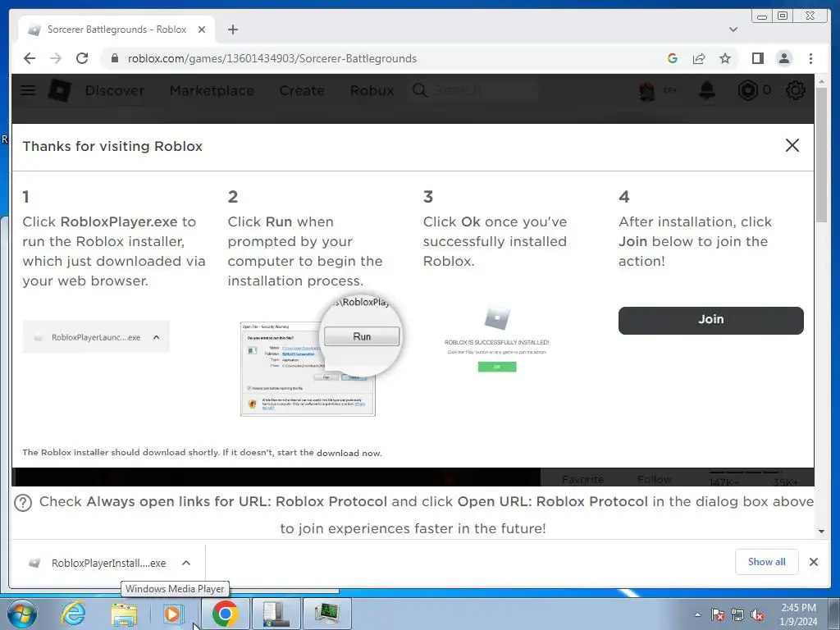Open Chrome three-dot menu
The height and width of the screenshot is (630, 840).
810,58
